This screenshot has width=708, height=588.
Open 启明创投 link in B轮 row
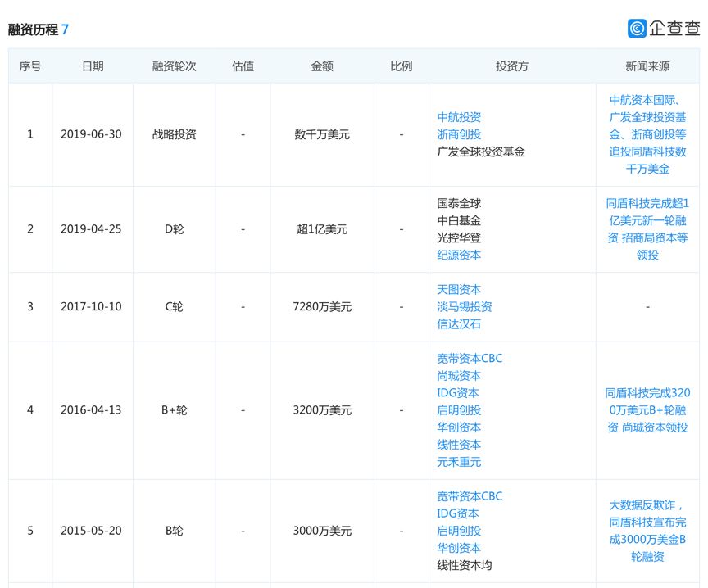(459, 531)
